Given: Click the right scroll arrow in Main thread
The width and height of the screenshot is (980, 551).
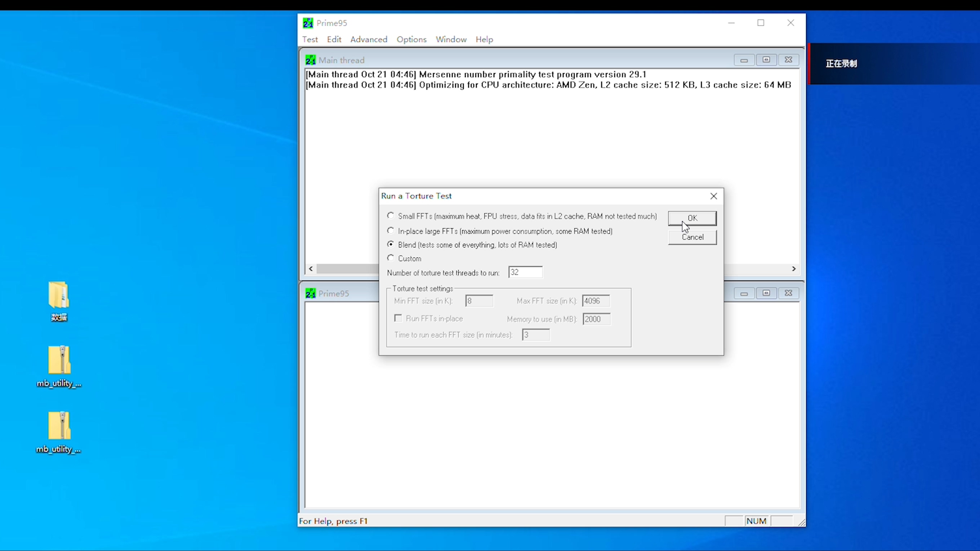Looking at the screenshot, I should coord(794,269).
